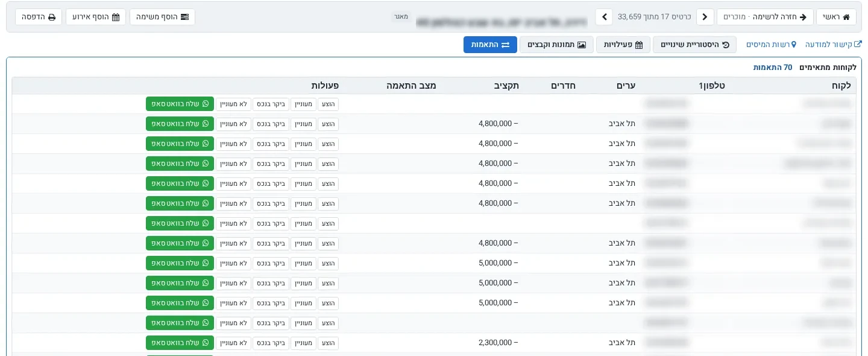
Task: Click the ערים column header
Action: 626,86
